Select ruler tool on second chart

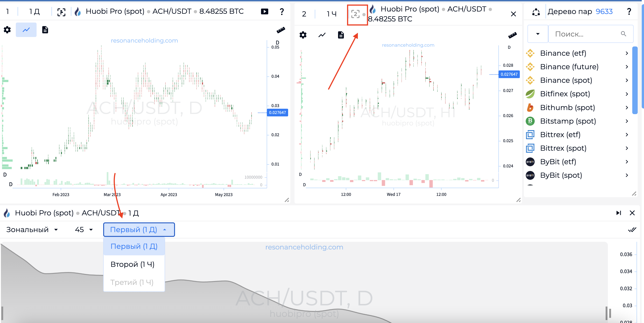point(512,35)
